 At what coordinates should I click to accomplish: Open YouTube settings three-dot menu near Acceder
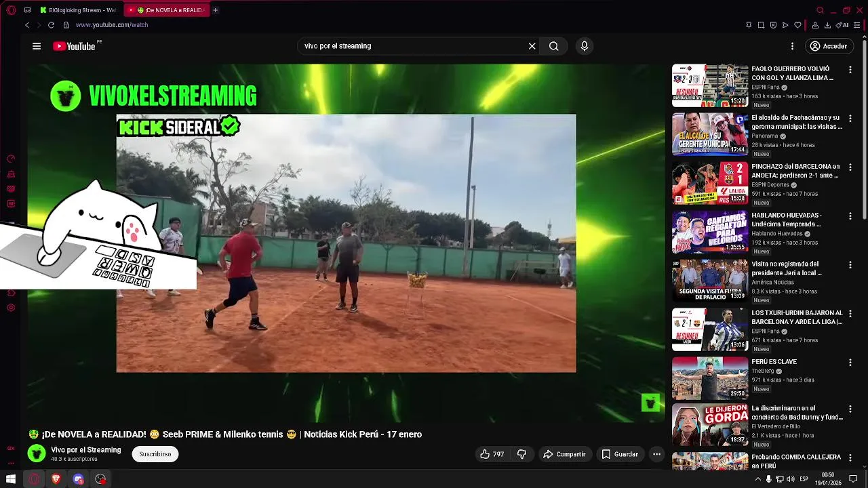[x=792, y=46]
